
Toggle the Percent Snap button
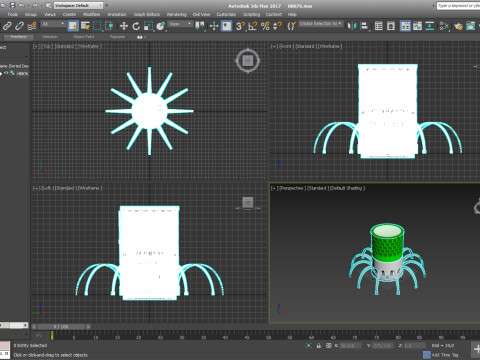265,26
